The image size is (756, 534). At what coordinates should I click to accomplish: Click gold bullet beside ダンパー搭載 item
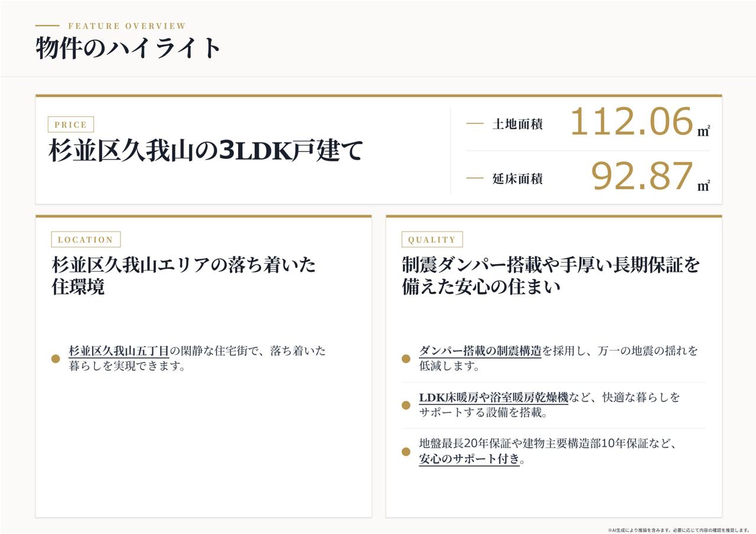point(406,359)
